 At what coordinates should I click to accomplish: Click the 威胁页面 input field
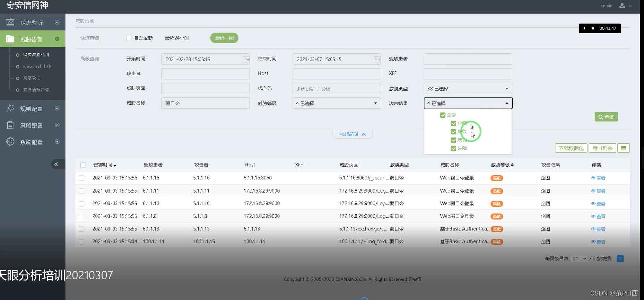pyautogui.click(x=205, y=88)
